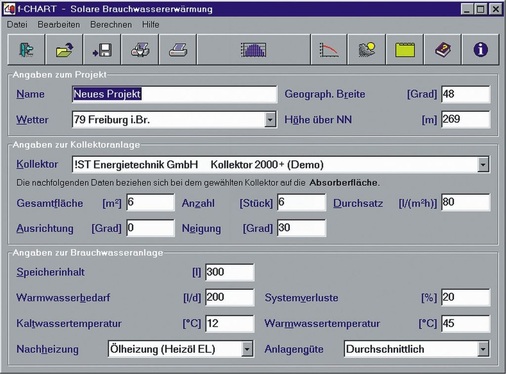The width and height of the screenshot is (506, 374).
Task: Open the Hilfe menu
Action: [x=151, y=25]
